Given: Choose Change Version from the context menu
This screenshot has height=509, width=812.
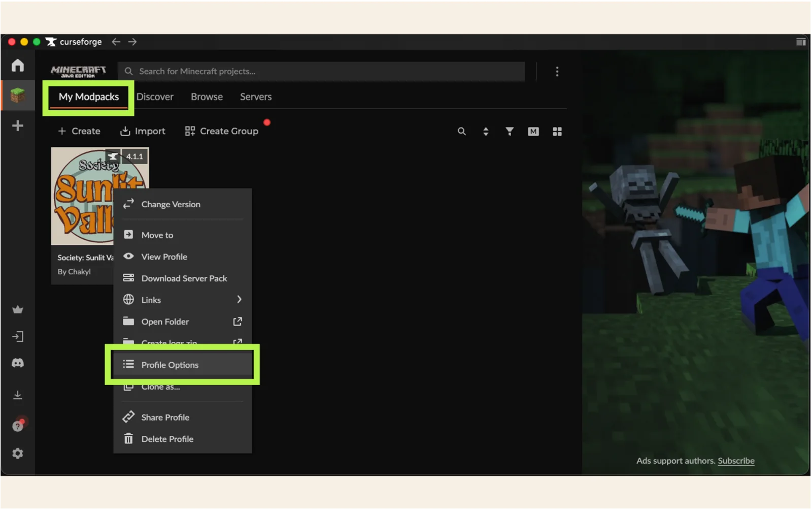Looking at the screenshot, I should click(183, 204).
